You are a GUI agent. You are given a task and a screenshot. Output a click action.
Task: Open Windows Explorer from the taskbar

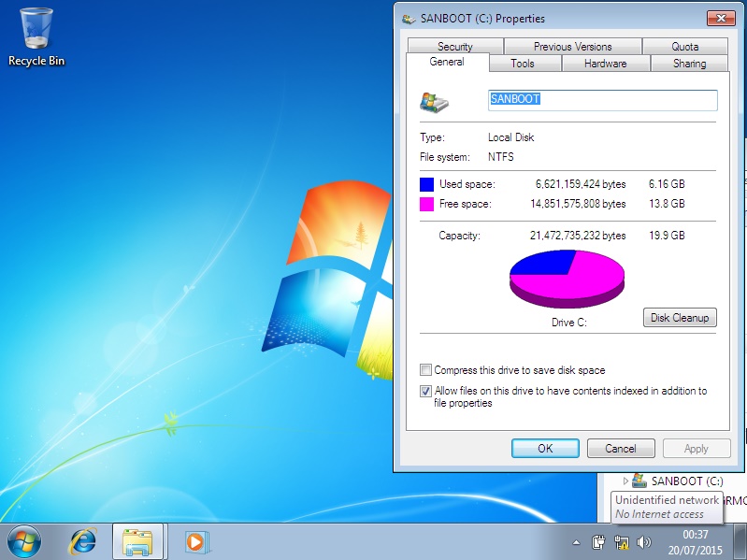coord(137,542)
